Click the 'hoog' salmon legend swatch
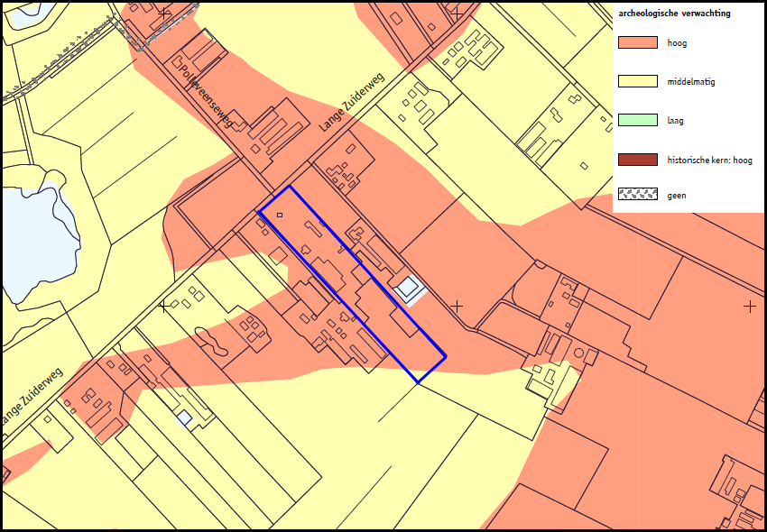The height and width of the screenshot is (532, 767). [637, 42]
